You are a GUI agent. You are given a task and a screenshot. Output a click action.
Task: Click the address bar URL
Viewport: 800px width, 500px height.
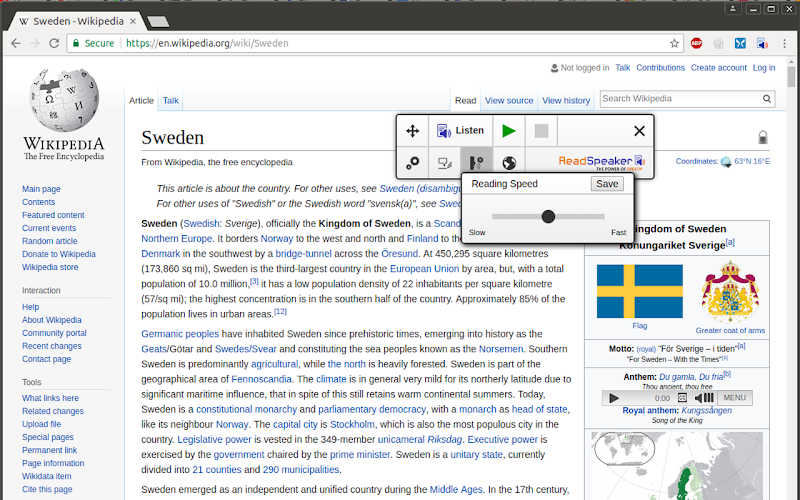pyautogui.click(x=207, y=43)
